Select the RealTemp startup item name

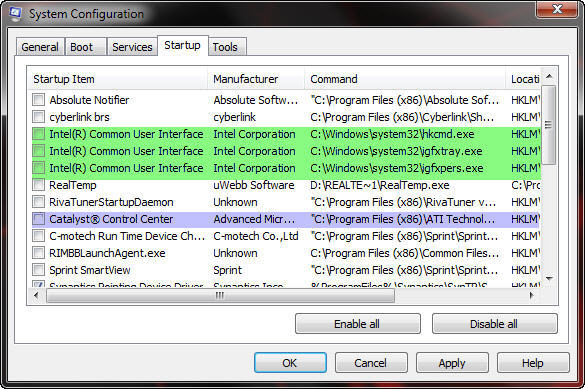[73, 185]
